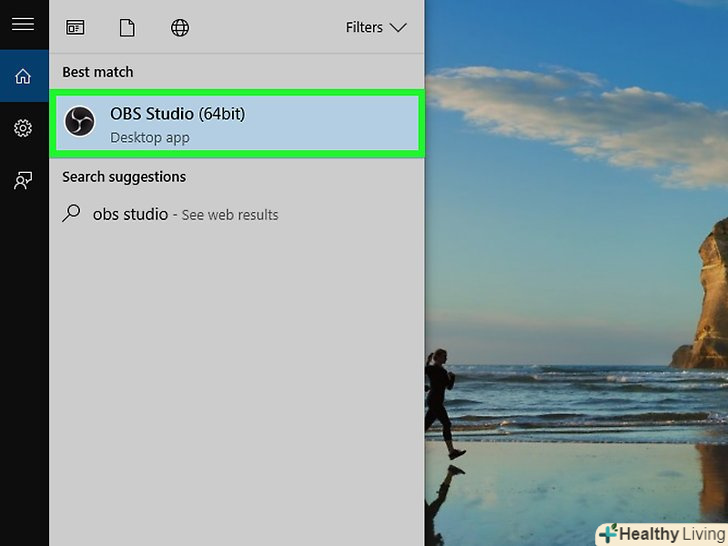
Task: Click the OBS Studio logo icon
Action: point(79,122)
